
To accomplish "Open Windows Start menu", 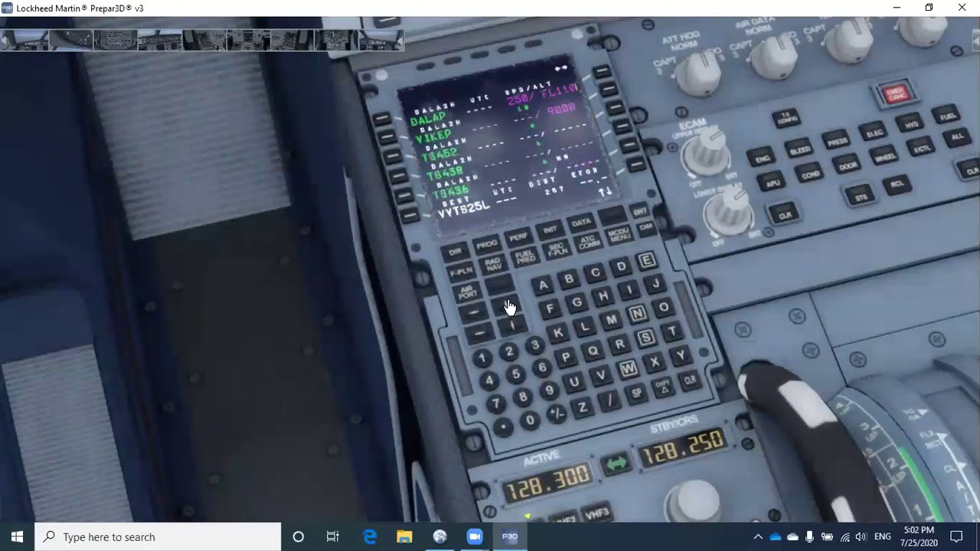I will tap(17, 536).
